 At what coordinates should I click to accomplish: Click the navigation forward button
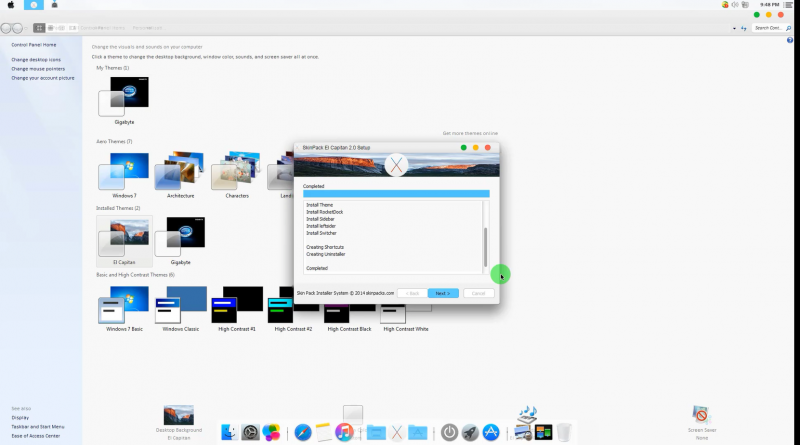tap(17, 28)
